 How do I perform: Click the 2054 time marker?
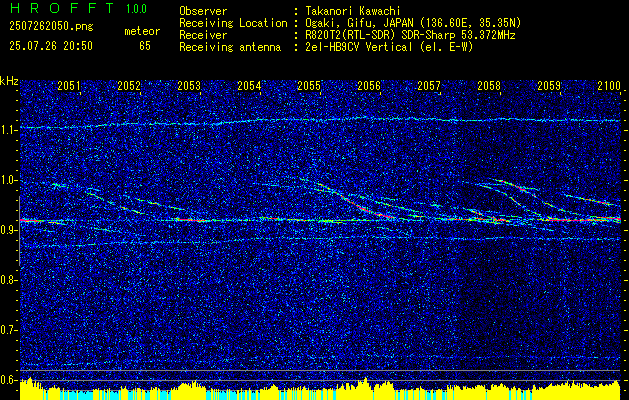[249, 85]
